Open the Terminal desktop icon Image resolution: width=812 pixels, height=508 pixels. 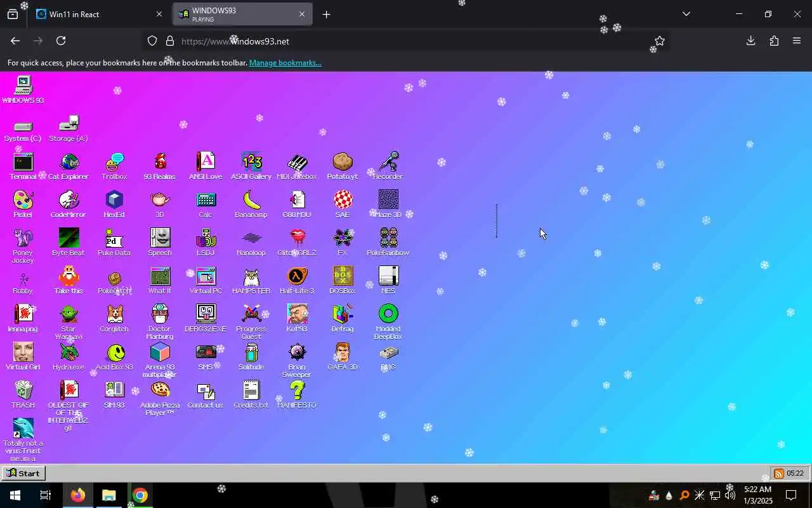pyautogui.click(x=23, y=166)
